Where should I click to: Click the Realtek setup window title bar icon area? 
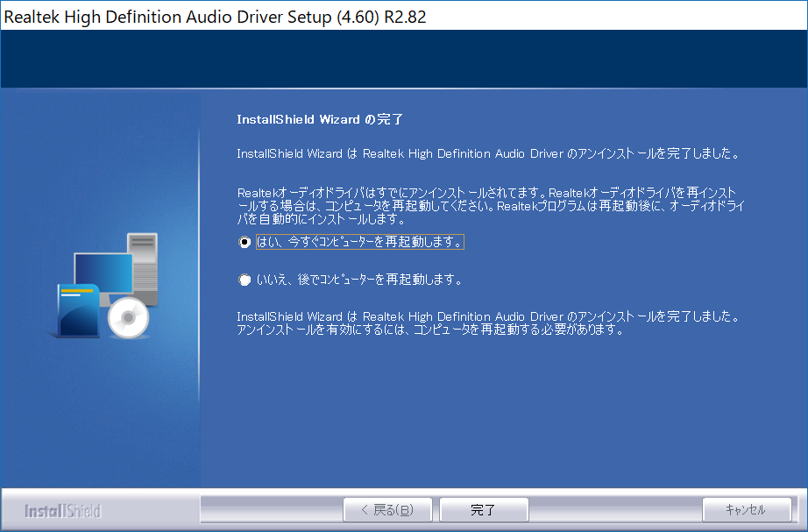click(x=9, y=17)
